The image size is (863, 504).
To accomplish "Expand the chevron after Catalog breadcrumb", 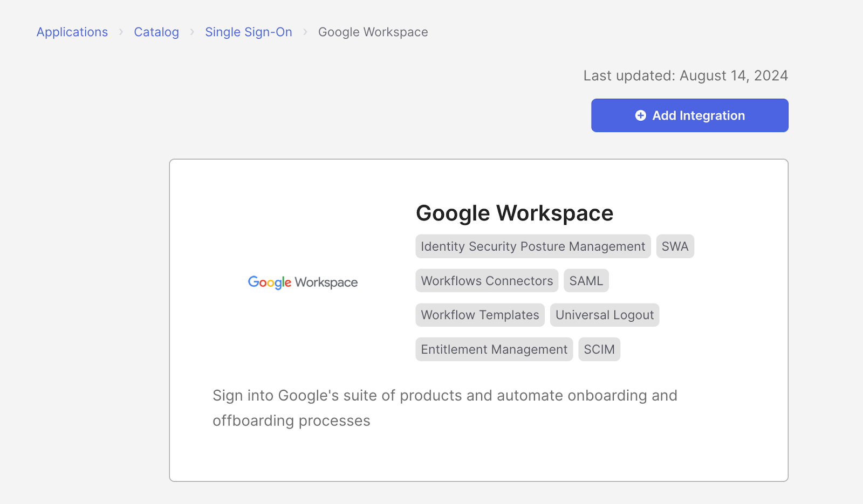I will 192,32.
